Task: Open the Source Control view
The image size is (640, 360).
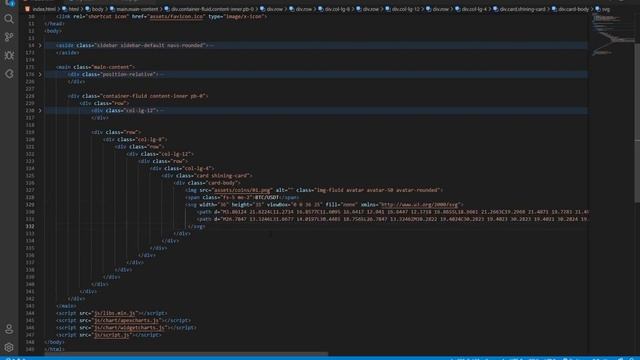Action: pyautogui.click(x=9, y=37)
